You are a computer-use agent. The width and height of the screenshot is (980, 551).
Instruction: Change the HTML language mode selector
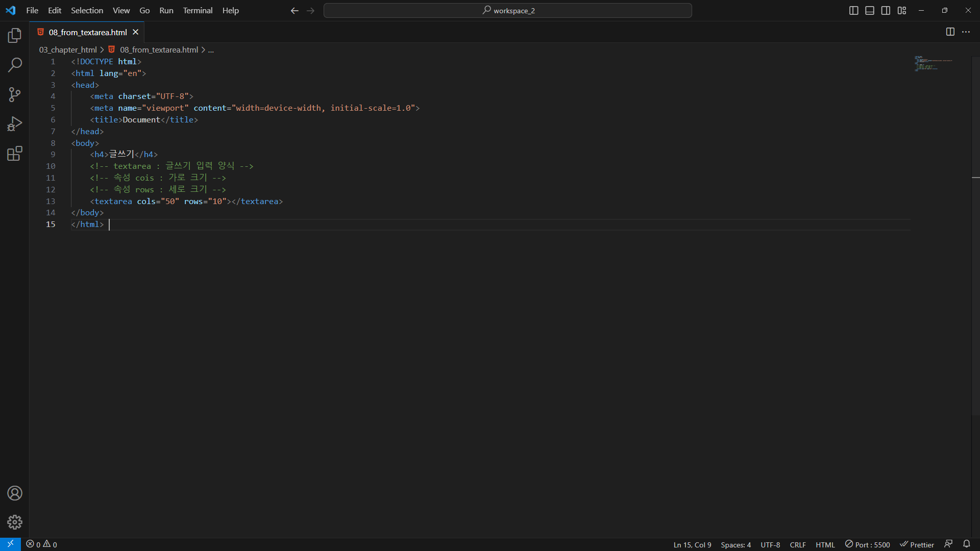(825, 544)
